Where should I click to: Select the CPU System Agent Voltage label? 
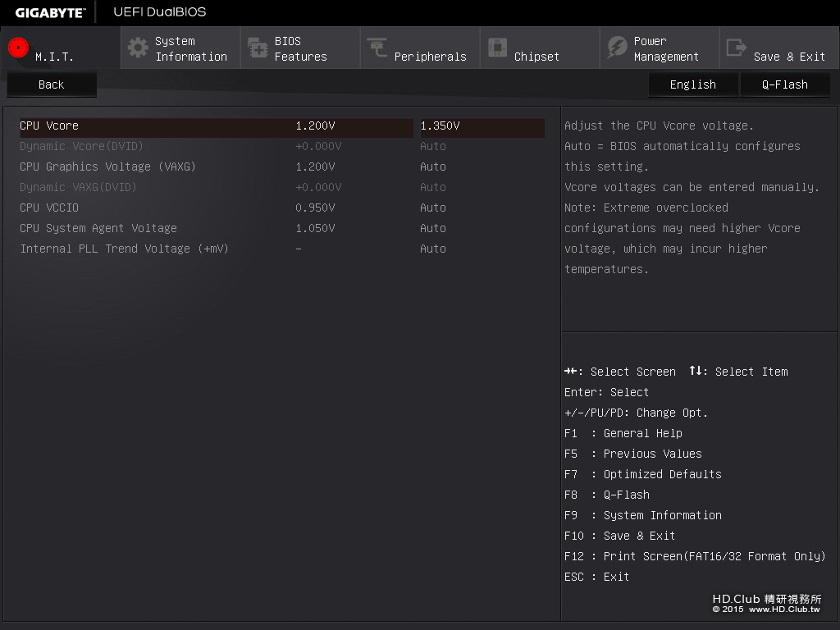click(98, 228)
